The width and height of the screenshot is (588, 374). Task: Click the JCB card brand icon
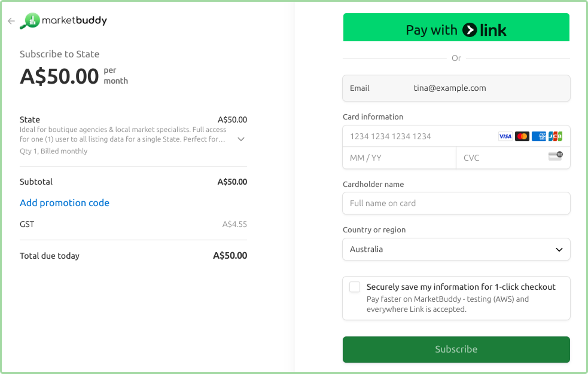(x=556, y=136)
